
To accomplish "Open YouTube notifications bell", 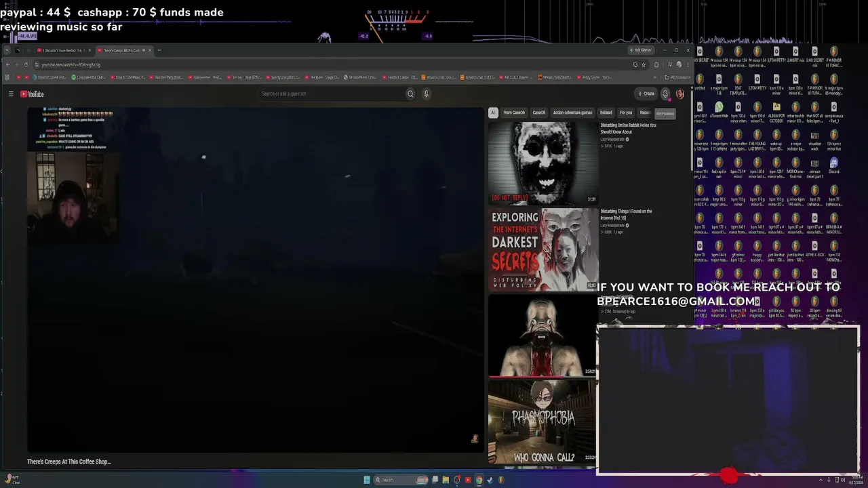I will coord(665,94).
